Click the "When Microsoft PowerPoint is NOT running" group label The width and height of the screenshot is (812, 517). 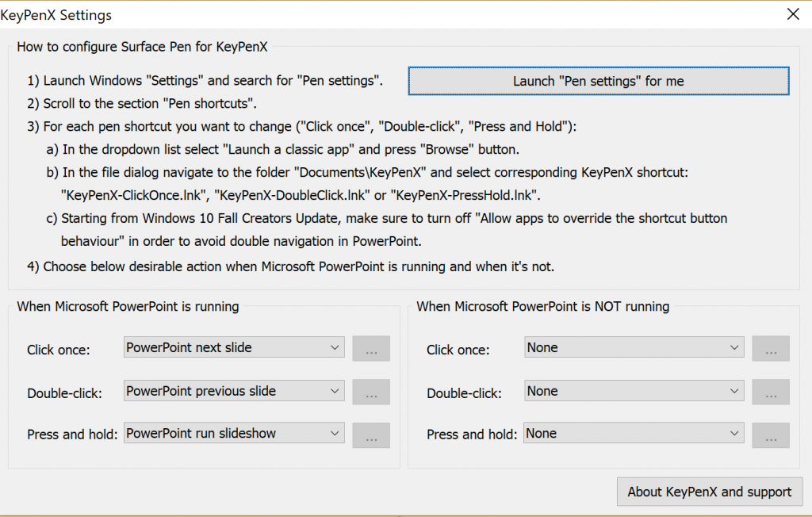(542, 307)
